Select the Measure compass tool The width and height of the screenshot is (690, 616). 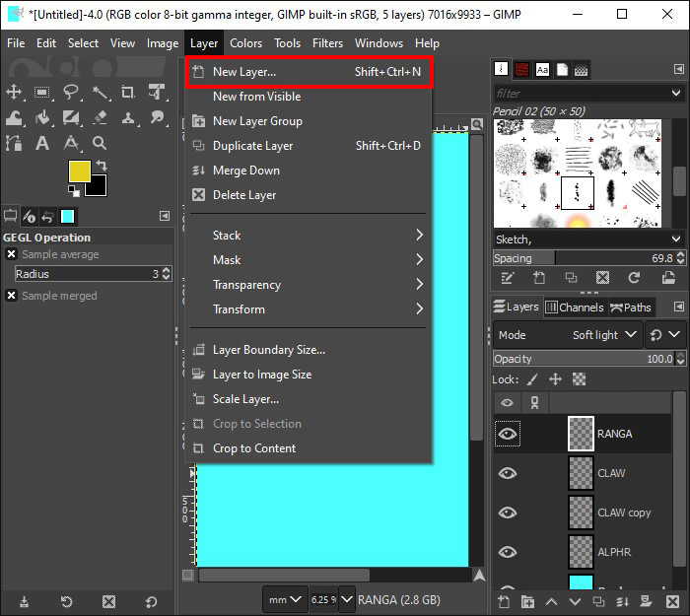(x=71, y=143)
